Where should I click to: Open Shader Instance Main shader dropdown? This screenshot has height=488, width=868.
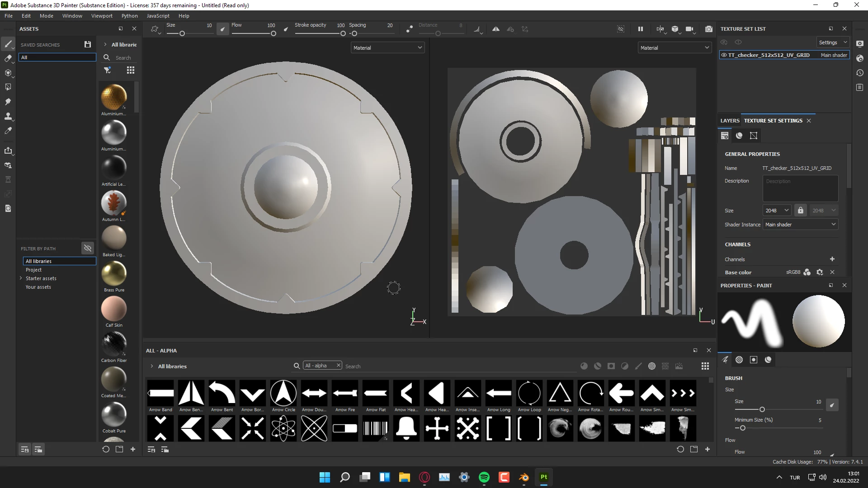pyautogui.click(x=800, y=225)
